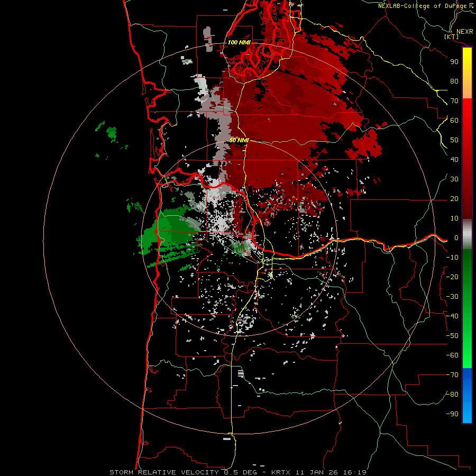Click the 20 value on the velocity scale
This screenshot has height=476, width=476.
coord(454,198)
